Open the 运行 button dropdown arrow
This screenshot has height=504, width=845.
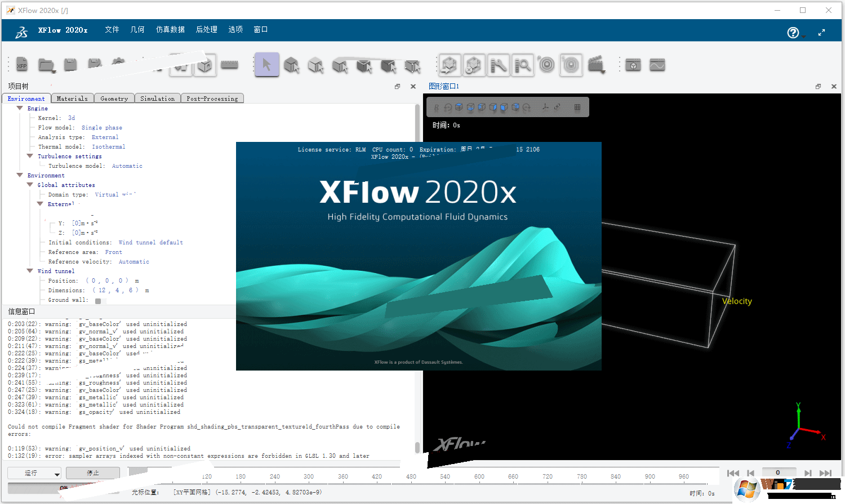pos(57,474)
